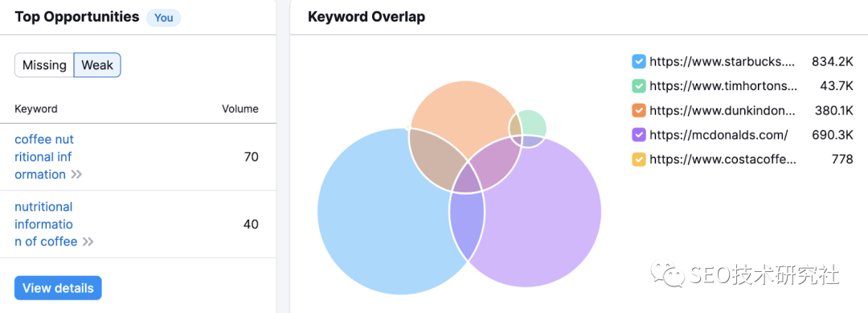Open the coffee nutritional information keyword link
The width and height of the screenshot is (868, 313).
(x=44, y=157)
